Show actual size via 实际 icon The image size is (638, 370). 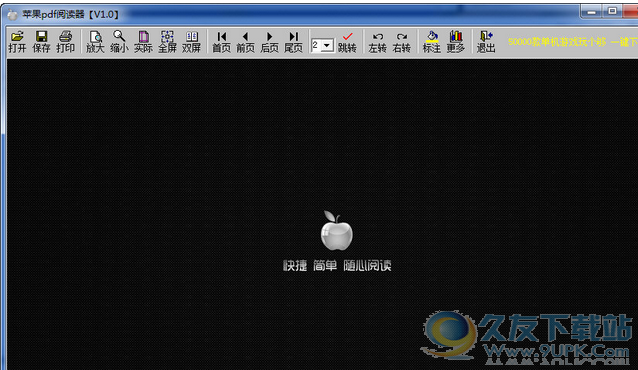pos(143,42)
